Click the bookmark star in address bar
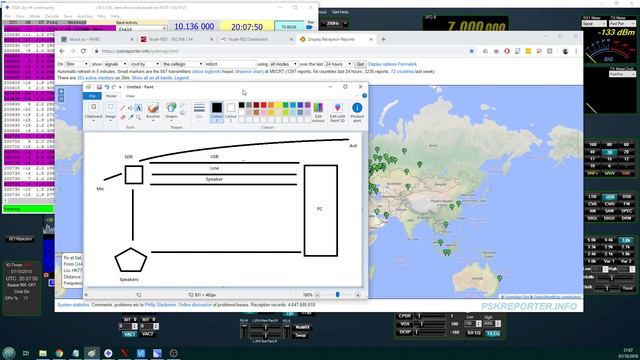Image resolution: width=640 pixels, height=360 pixels. pyautogui.click(x=471, y=51)
